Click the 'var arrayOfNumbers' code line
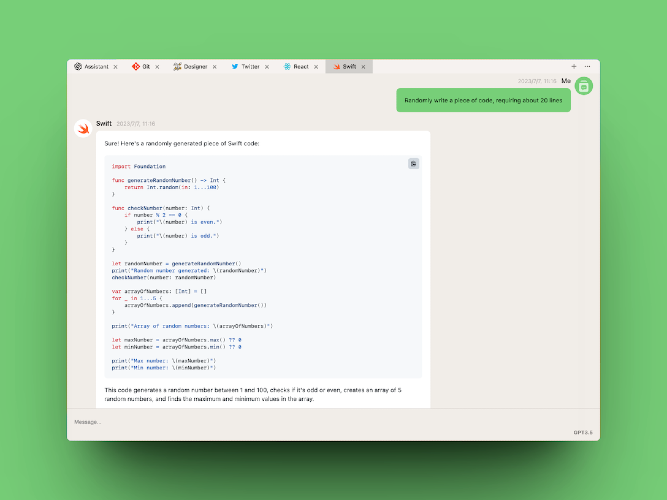 159,291
